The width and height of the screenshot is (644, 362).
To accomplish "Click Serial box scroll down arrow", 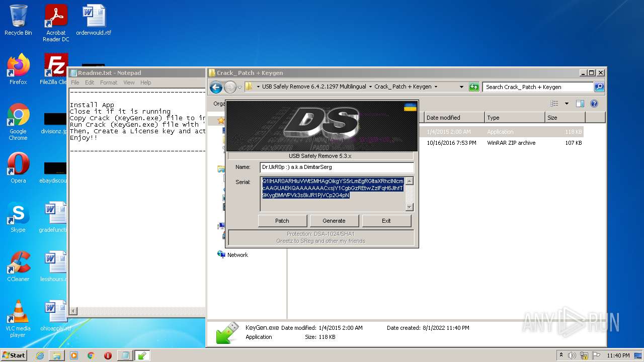I will tap(409, 207).
